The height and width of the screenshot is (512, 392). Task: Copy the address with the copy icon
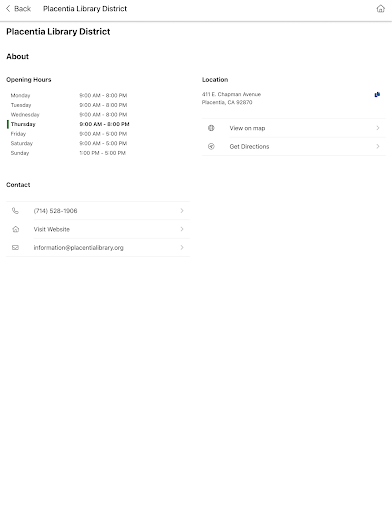pos(377,95)
